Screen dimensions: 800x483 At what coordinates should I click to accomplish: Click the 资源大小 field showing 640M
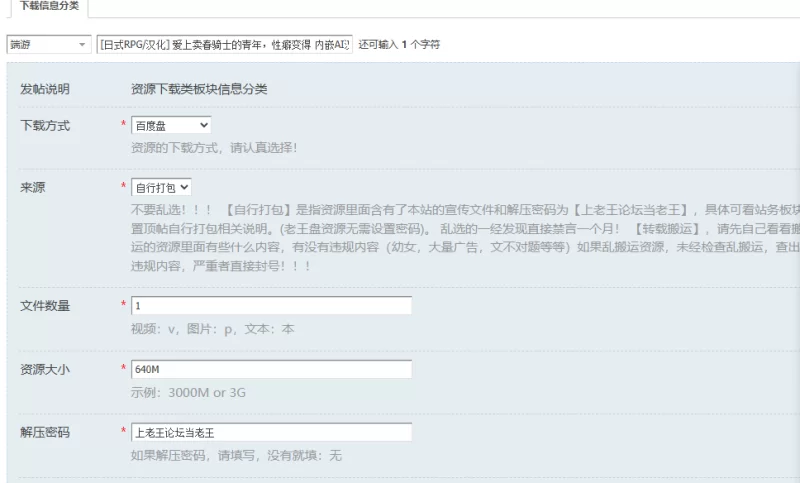(x=271, y=369)
